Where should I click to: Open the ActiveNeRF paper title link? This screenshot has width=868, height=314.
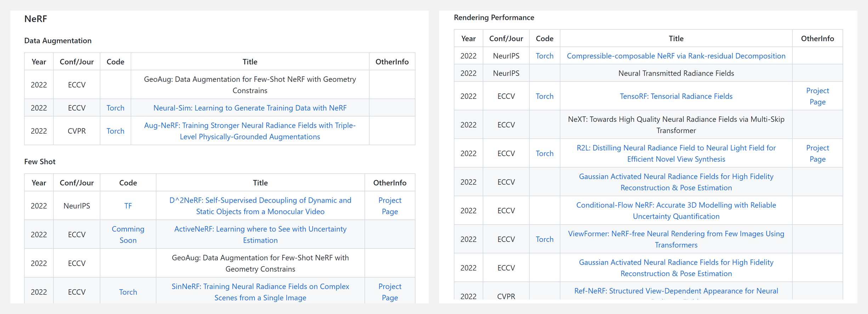tap(260, 229)
